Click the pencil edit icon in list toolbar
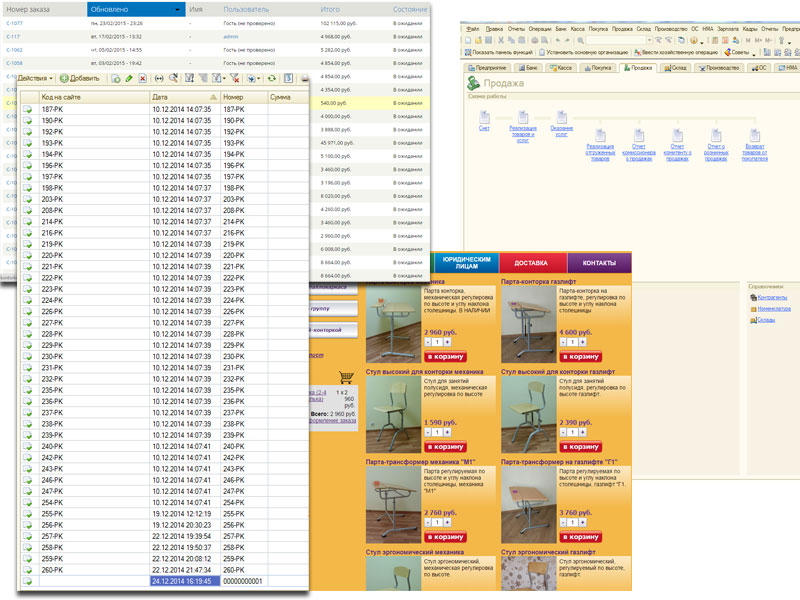 tap(129, 78)
